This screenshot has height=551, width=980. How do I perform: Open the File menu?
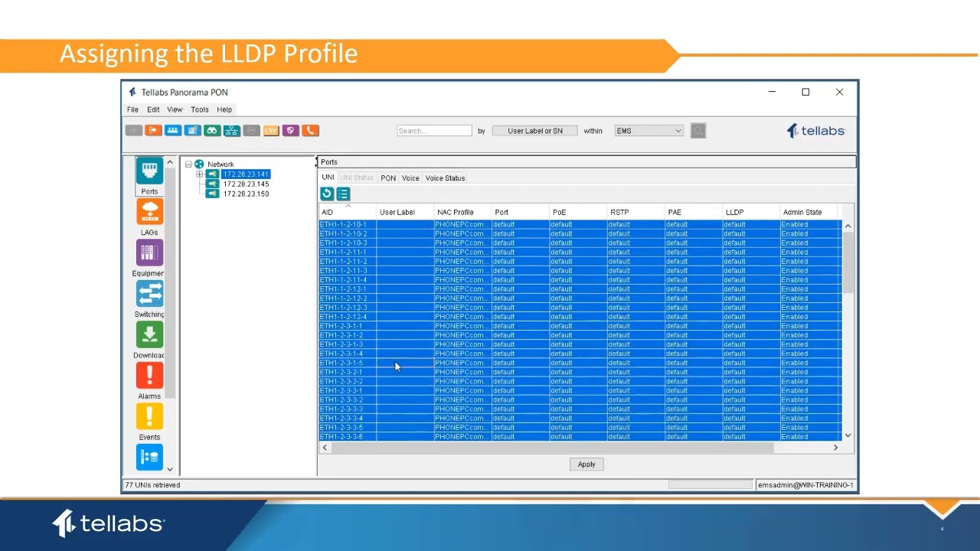tap(132, 109)
